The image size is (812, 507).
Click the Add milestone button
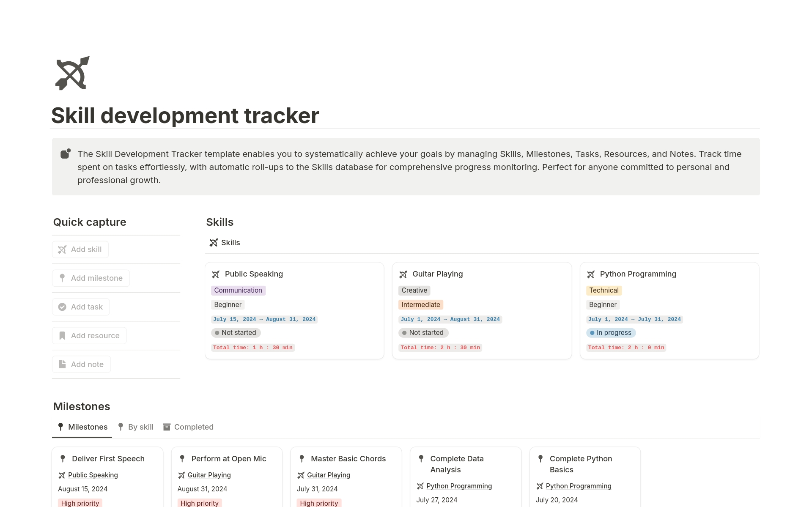click(91, 278)
